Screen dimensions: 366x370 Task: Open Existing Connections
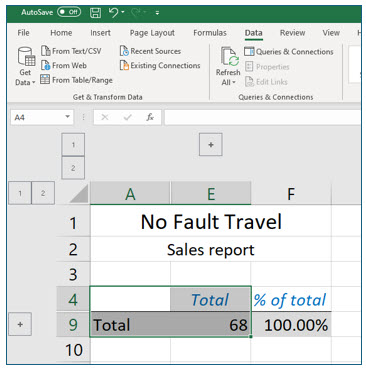(160, 65)
